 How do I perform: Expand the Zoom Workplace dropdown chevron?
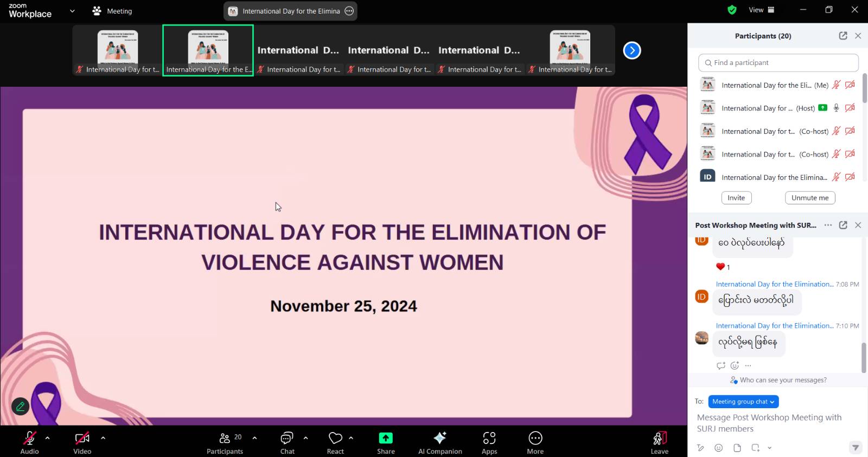pyautogui.click(x=72, y=11)
